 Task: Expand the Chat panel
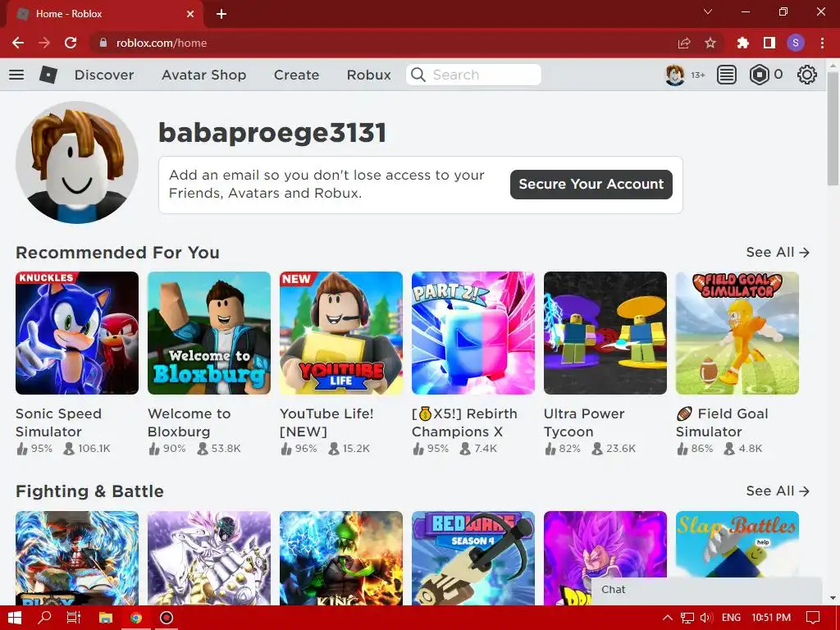[706, 590]
